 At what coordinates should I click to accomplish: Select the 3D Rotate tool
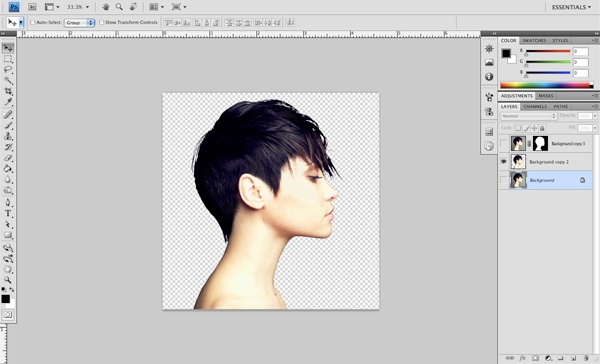pos(8,248)
